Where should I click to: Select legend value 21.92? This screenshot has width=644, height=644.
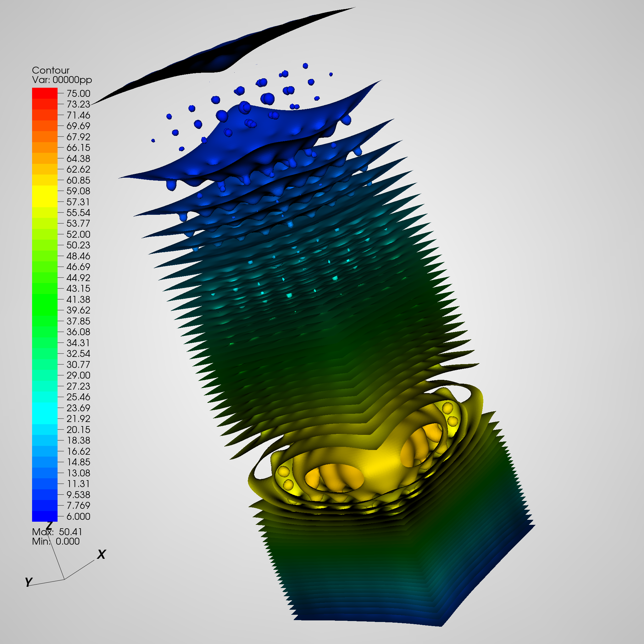(x=78, y=418)
